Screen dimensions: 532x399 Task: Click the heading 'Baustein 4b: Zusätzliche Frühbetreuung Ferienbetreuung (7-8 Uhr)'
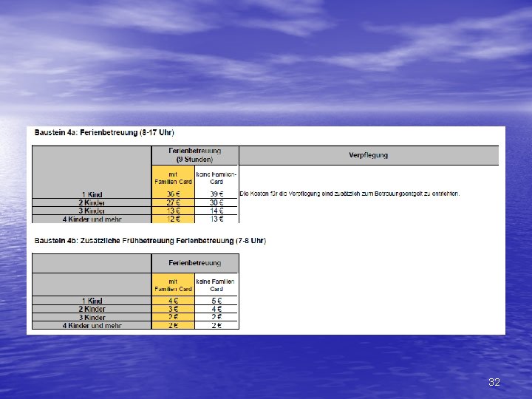coord(150,241)
